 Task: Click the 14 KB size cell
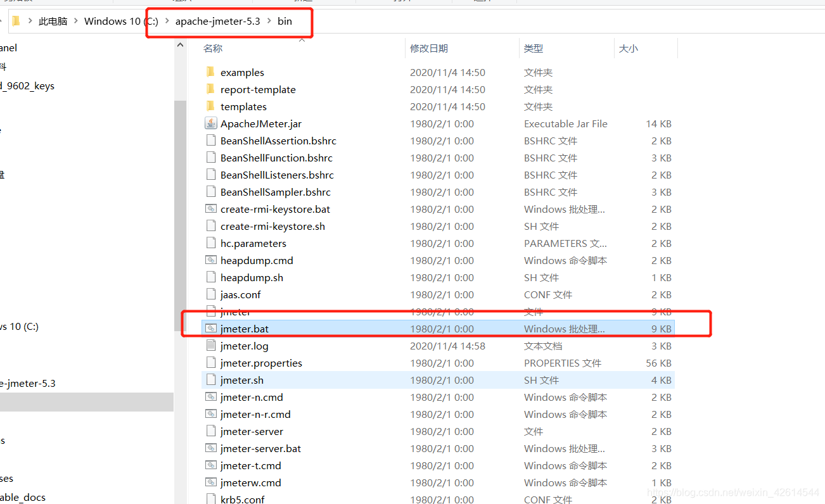[659, 123]
